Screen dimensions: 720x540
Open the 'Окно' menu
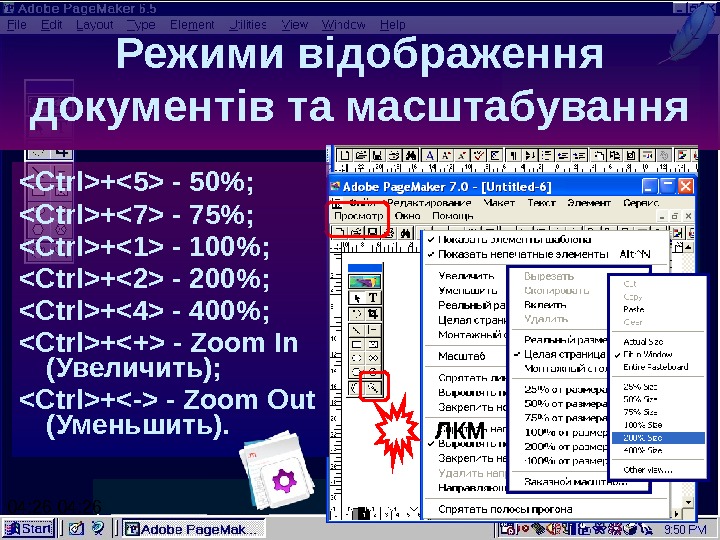pyautogui.click(x=407, y=216)
